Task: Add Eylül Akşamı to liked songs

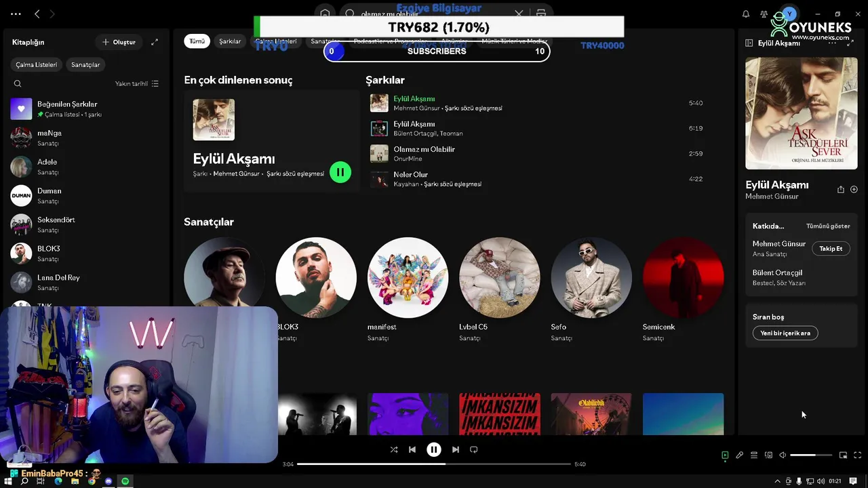Action: coord(854,190)
